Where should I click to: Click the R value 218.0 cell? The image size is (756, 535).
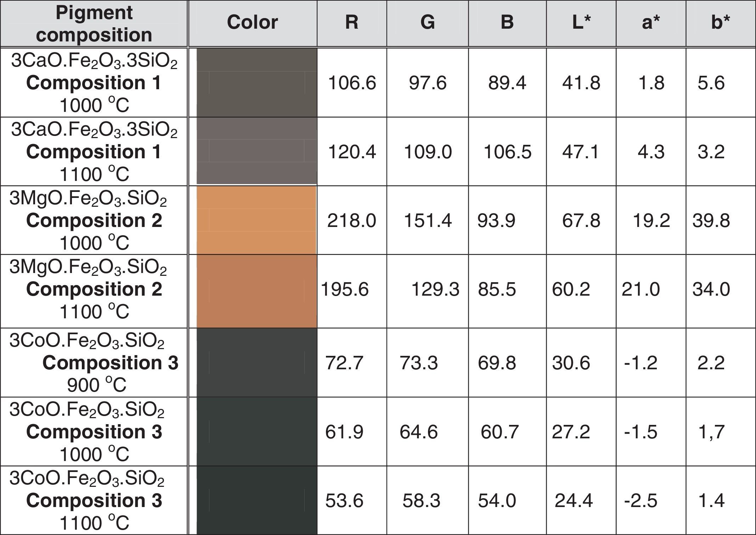tap(351, 221)
